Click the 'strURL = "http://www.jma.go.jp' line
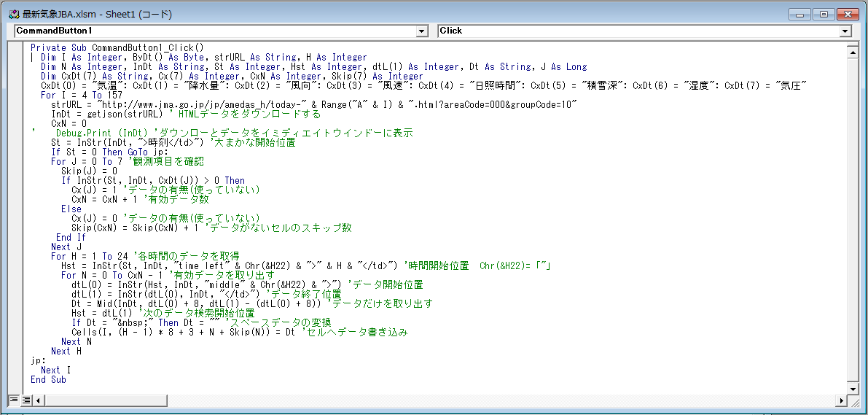Image resolution: width=868 pixels, height=415 pixels. (x=314, y=105)
